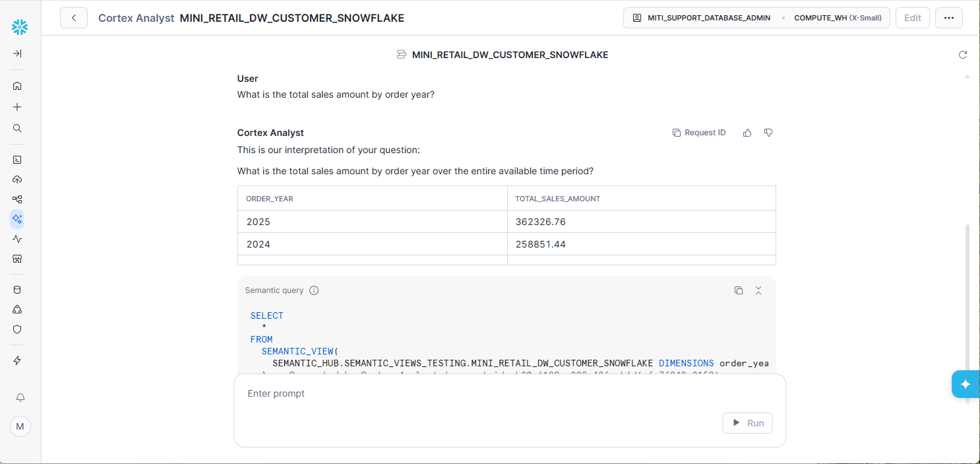Give thumbs down to the response
The height and width of the screenshot is (464, 980).
768,133
